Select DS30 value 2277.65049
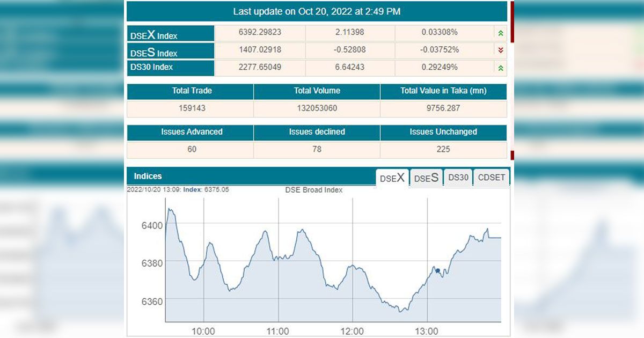644x338 pixels. pos(260,67)
